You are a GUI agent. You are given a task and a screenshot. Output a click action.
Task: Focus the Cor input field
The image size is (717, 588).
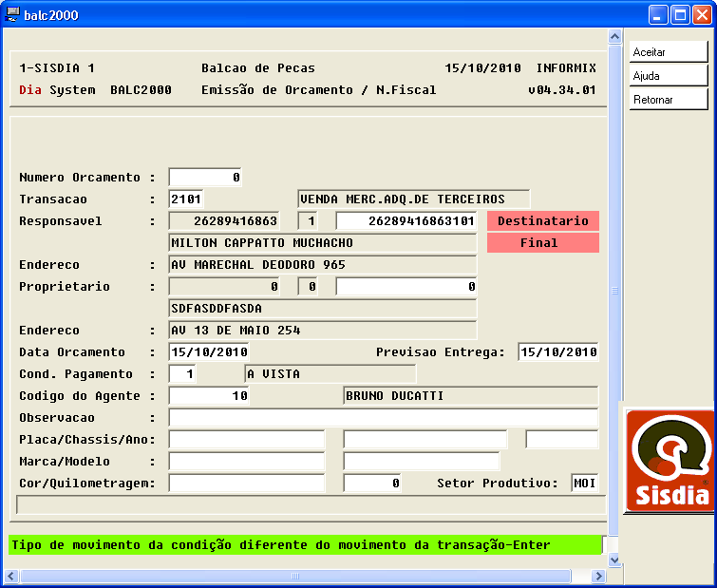tap(247, 483)
